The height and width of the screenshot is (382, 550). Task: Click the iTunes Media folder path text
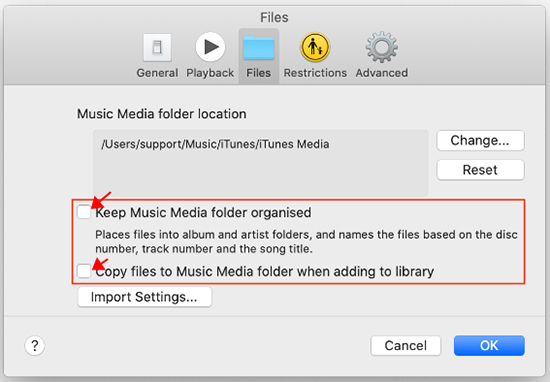point(215,144)
